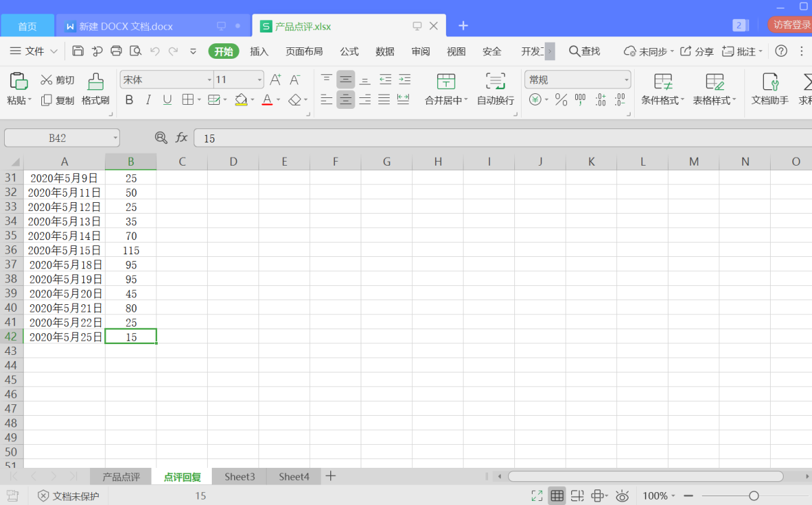
Task: Click the percent style icon
Action: pyautogui.click(x=561, y=100)
